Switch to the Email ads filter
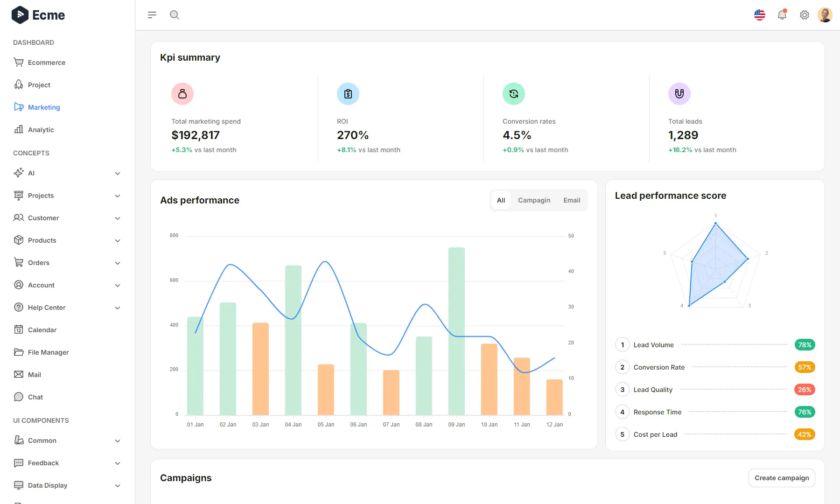The width and height of the screenshot is (840, 504). point(572,200)
